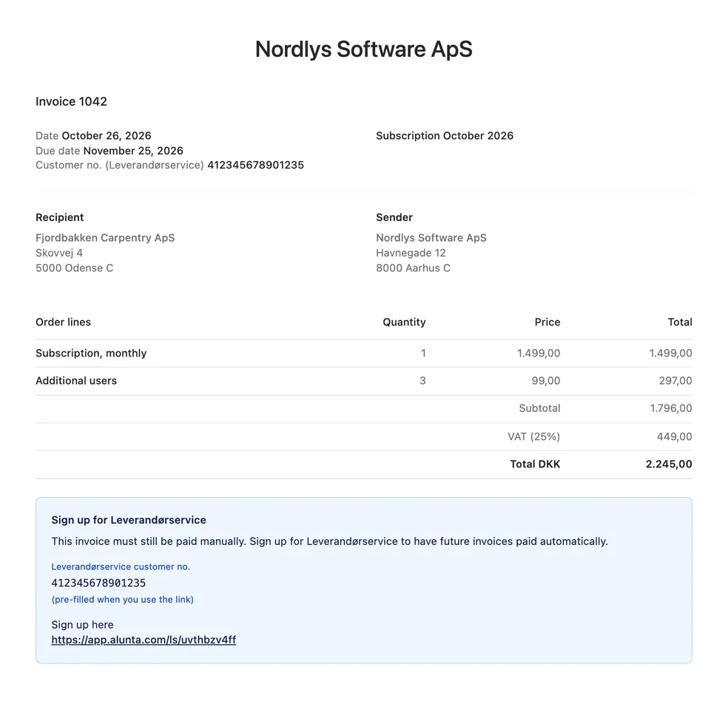Click the due date November 25, 2026
Viewport: 728px width, 710px height.
(133, 151)
